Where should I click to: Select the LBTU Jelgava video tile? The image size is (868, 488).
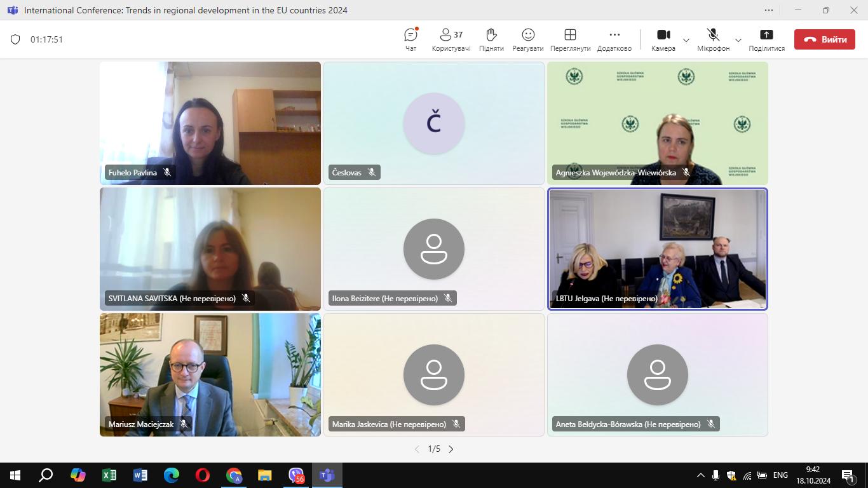click(657, 248)
